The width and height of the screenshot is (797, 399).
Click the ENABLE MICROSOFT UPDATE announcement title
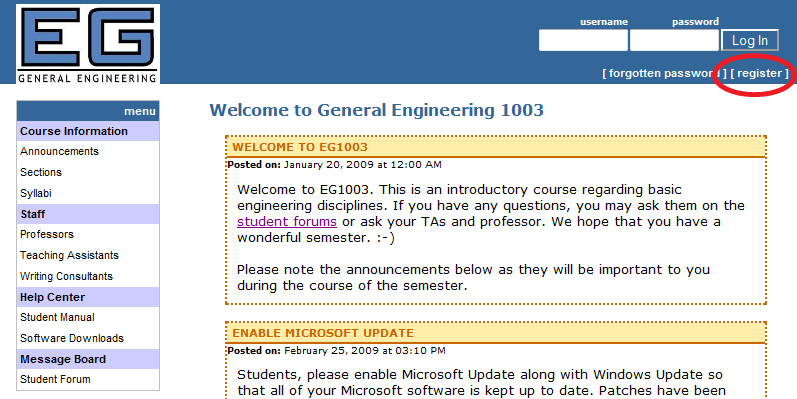tap(323, 333)
